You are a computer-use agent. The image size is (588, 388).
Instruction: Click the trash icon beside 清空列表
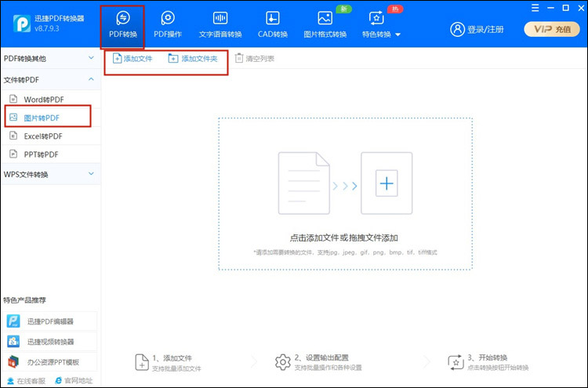(x=239, y=58)
